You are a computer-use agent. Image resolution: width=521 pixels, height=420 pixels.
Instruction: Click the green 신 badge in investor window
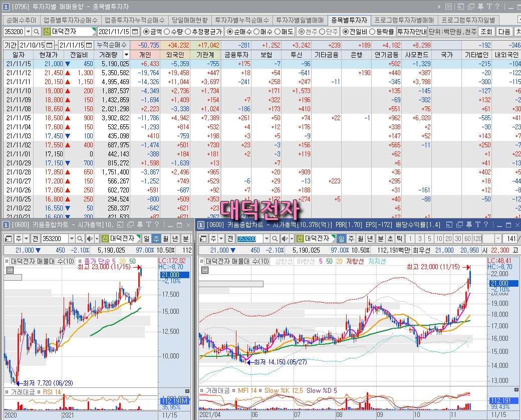pos(47,32)
